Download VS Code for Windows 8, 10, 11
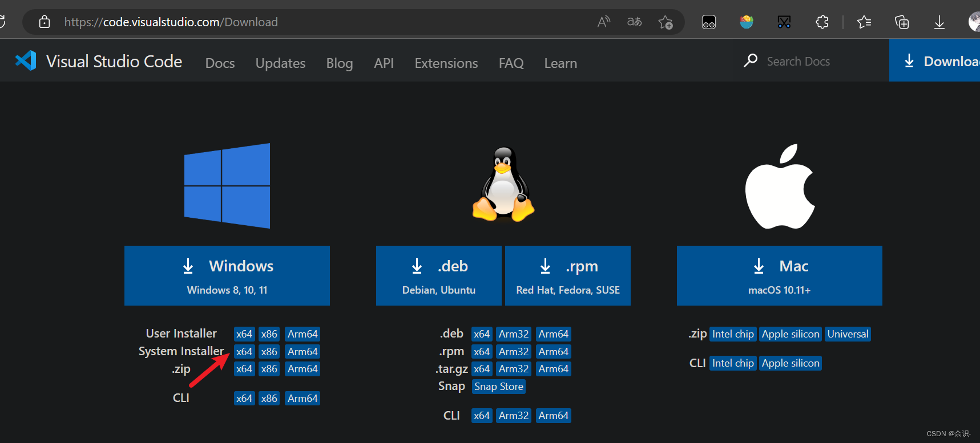Viewport: 980px width, 443px height. coord(227,275)
